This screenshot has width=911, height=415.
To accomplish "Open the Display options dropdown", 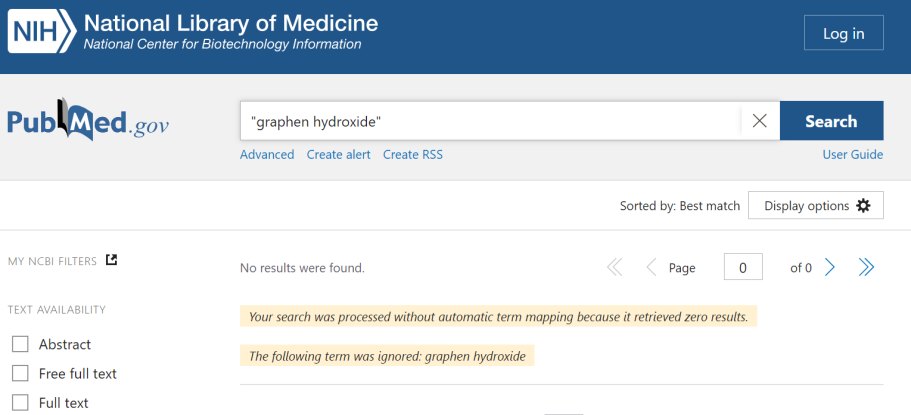I will click(816, 206).
